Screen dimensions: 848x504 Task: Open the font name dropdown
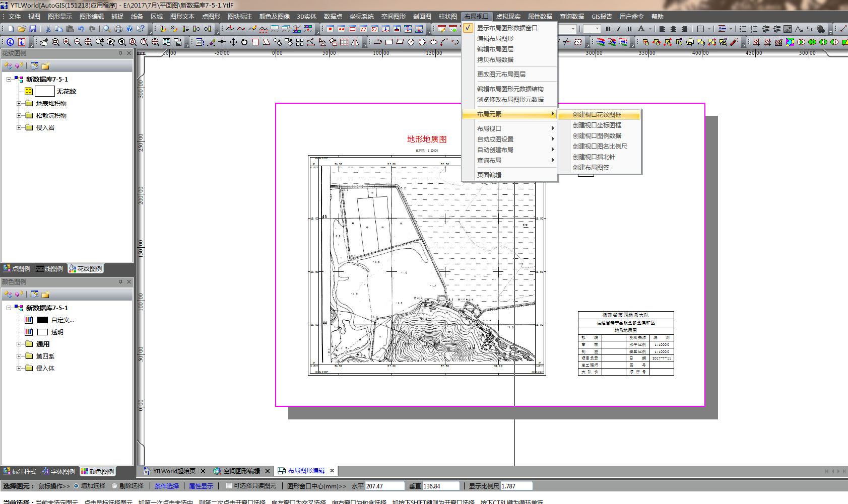(x=573, y=29)
